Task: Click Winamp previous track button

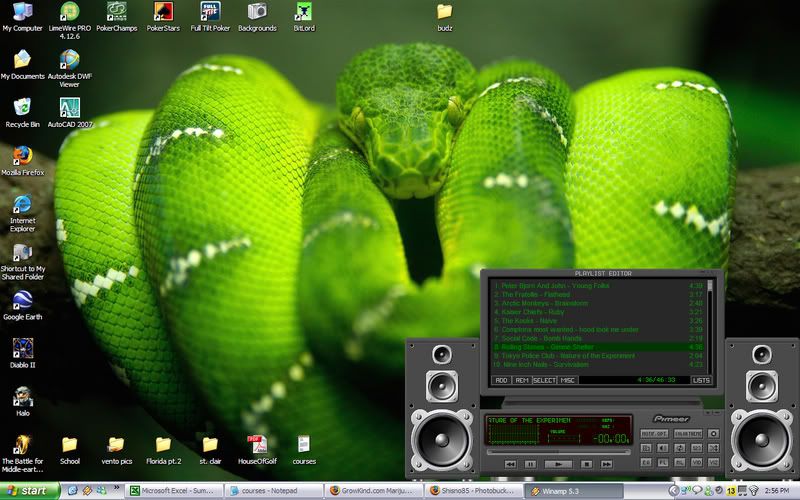Action: pos(510,464)
